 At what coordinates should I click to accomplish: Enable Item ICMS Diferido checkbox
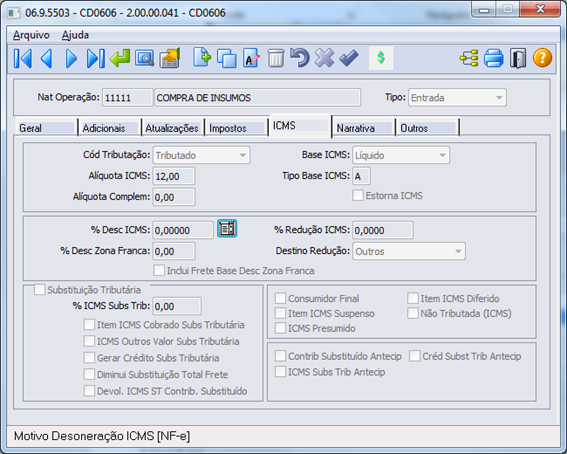[413, 298]
